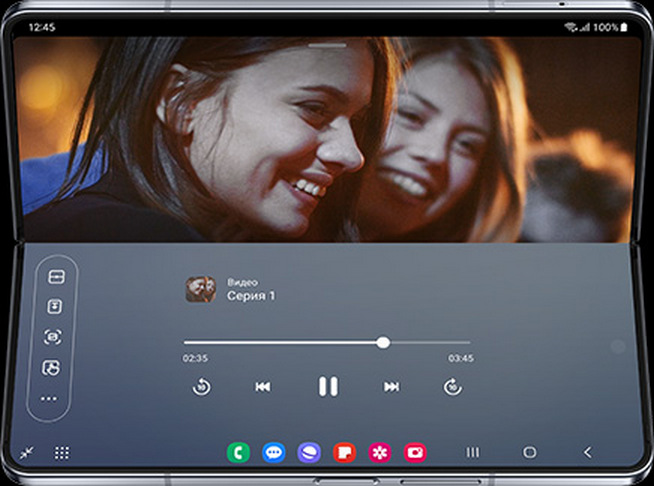654x486 pixels.
Task: Pause the video with the pause button
Action: pos(328,386)
